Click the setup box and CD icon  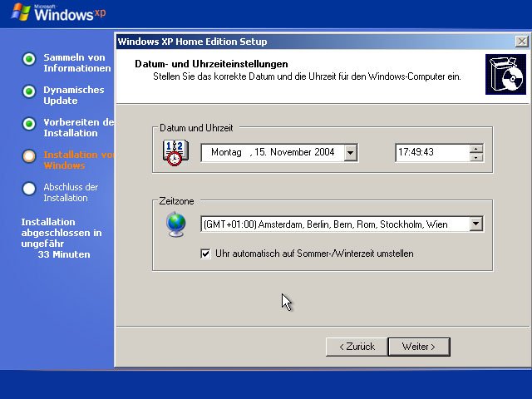click(505, 73)
